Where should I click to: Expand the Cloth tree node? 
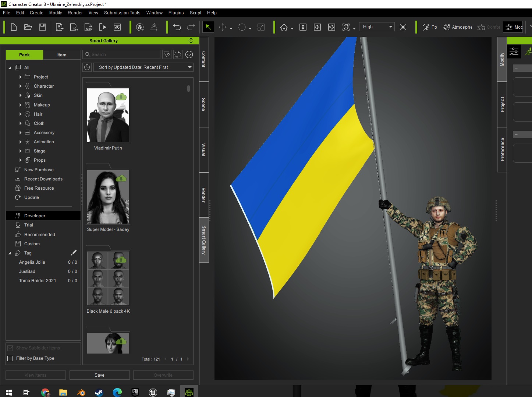point(20,123)
